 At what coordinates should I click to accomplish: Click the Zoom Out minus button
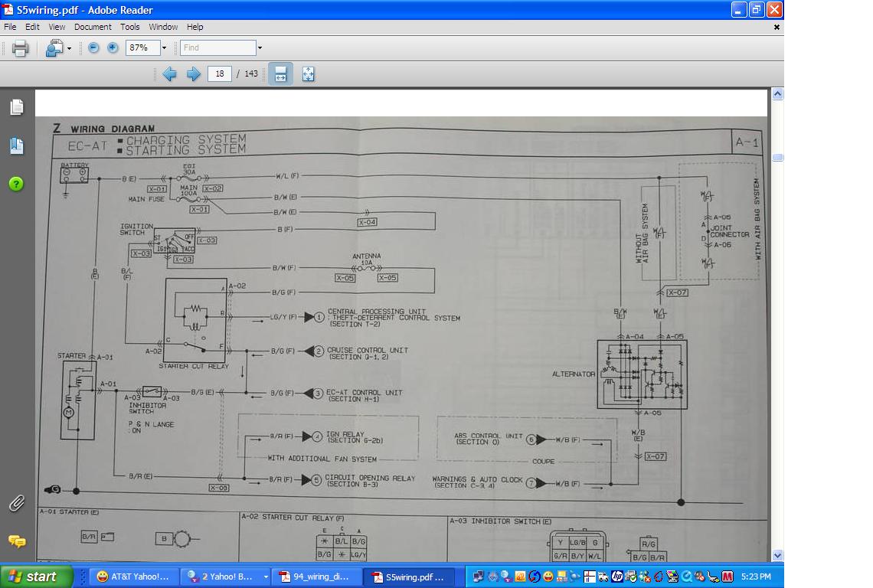click(93, 47)
